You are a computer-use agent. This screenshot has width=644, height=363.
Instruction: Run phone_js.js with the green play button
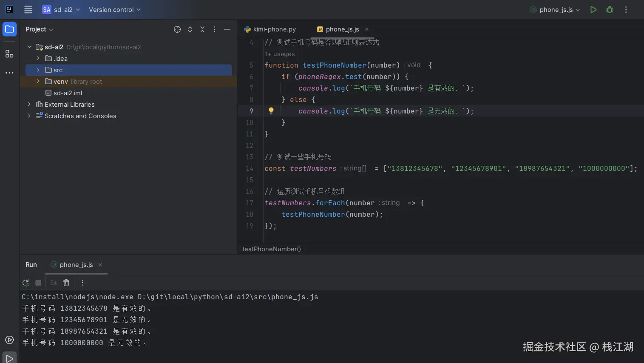click(x=593, y=10)
